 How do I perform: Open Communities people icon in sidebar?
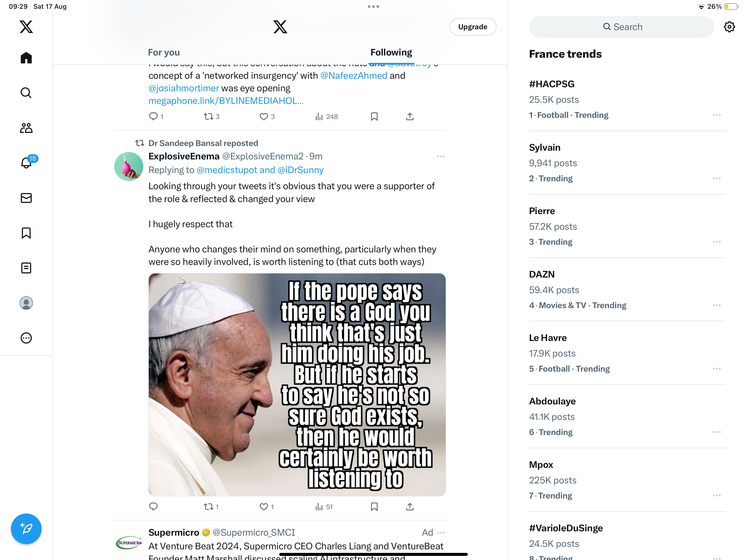(x=26, y=128)
